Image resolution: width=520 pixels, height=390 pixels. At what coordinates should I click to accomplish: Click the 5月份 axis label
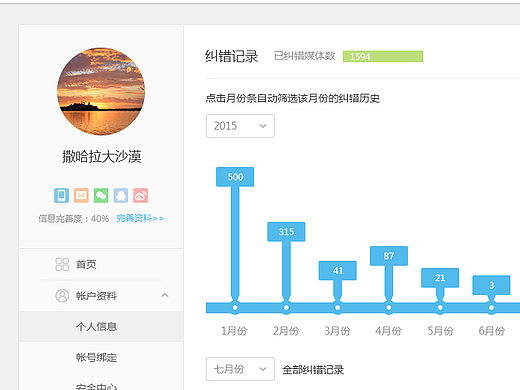coord(440,331)
